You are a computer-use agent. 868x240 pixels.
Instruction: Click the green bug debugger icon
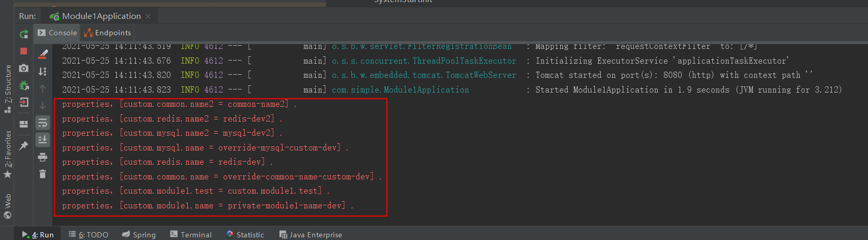[24, 85]
